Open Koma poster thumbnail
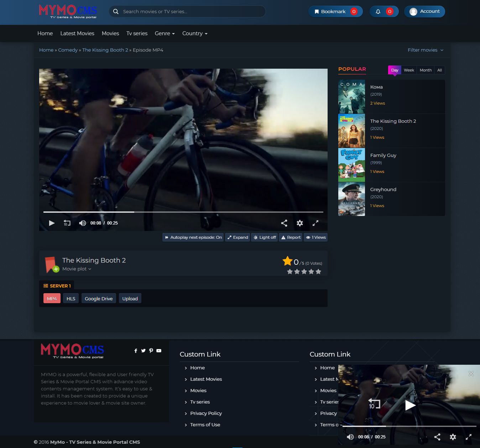Viewport: 480px width, 448px height. pos(351,97)
